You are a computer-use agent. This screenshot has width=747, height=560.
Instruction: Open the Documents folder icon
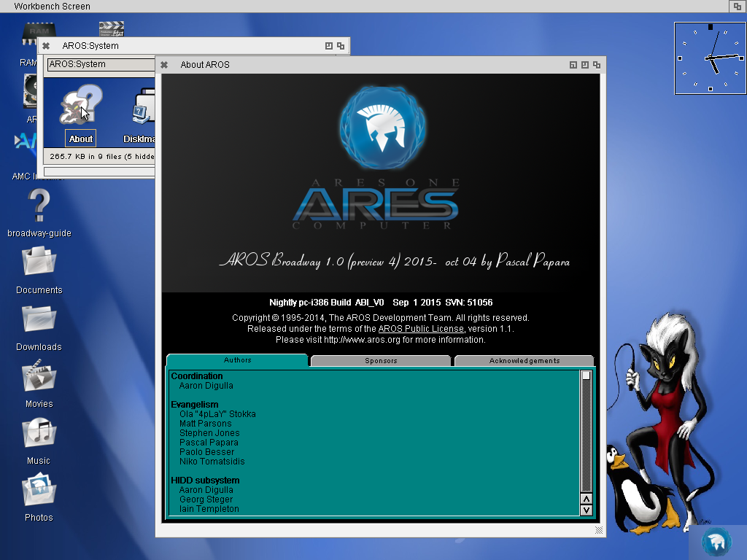[39, 263]
